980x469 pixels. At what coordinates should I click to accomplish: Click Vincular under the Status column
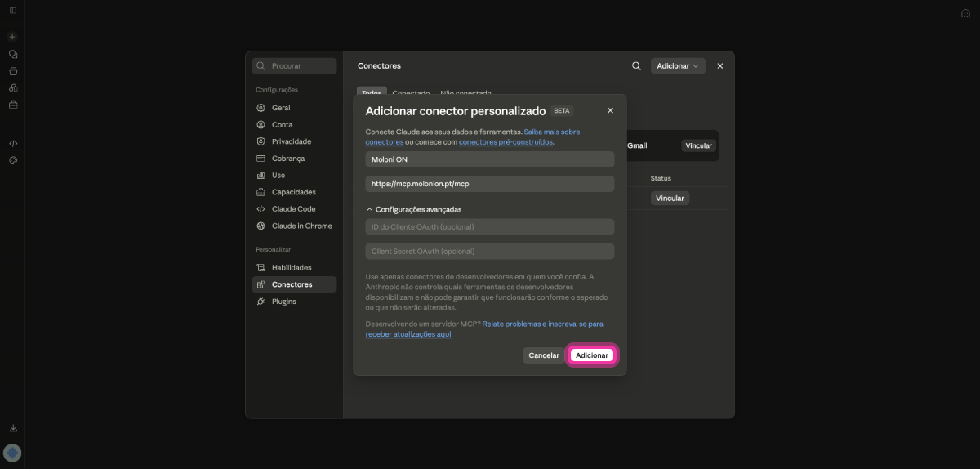click(670, 198)
